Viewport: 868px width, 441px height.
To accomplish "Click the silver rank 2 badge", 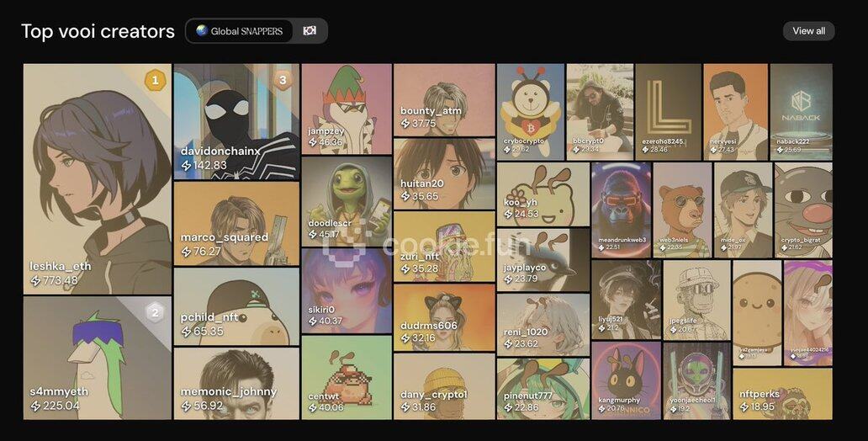I will click(x=155, y=312).
